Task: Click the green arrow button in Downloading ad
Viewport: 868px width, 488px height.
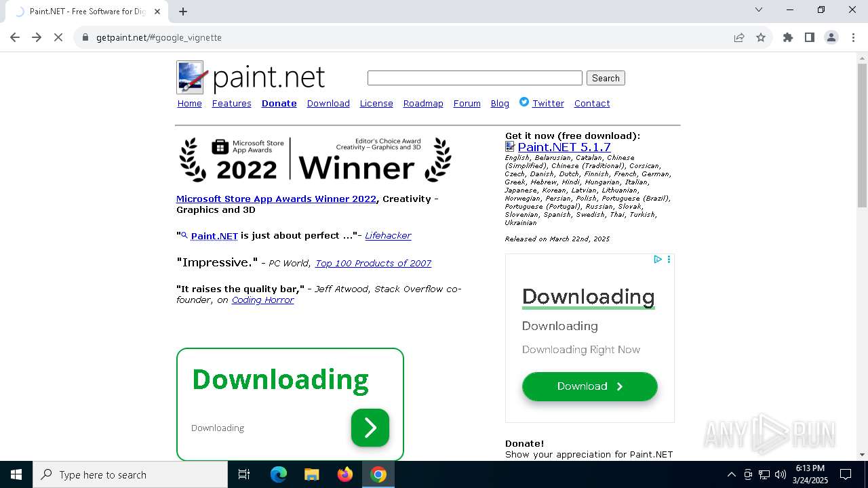Action: pos(370,428)
